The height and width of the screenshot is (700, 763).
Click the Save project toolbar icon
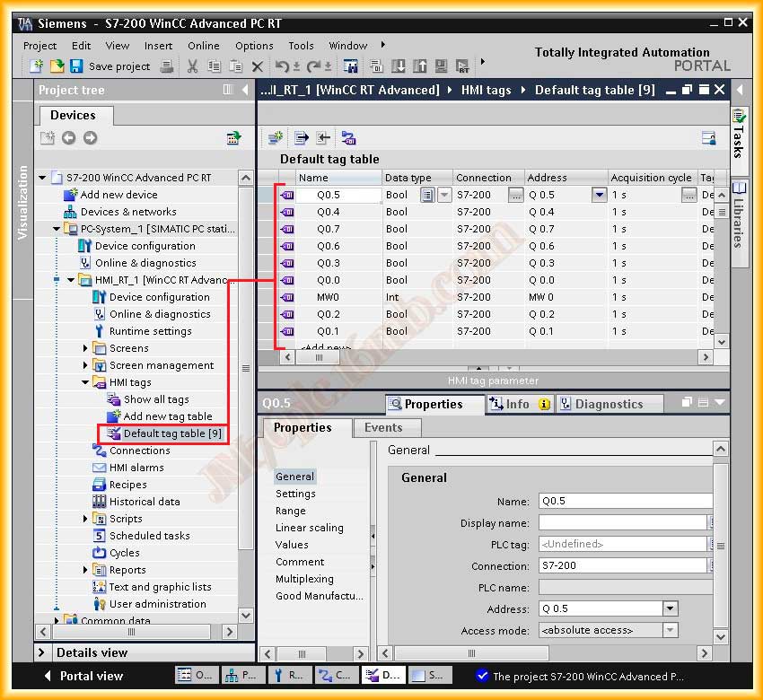76,66
